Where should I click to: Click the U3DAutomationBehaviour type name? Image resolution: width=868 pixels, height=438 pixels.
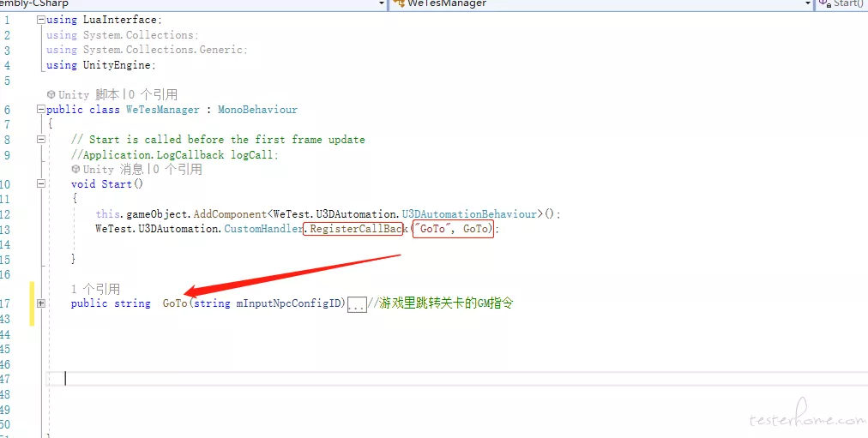pos(469,213)
